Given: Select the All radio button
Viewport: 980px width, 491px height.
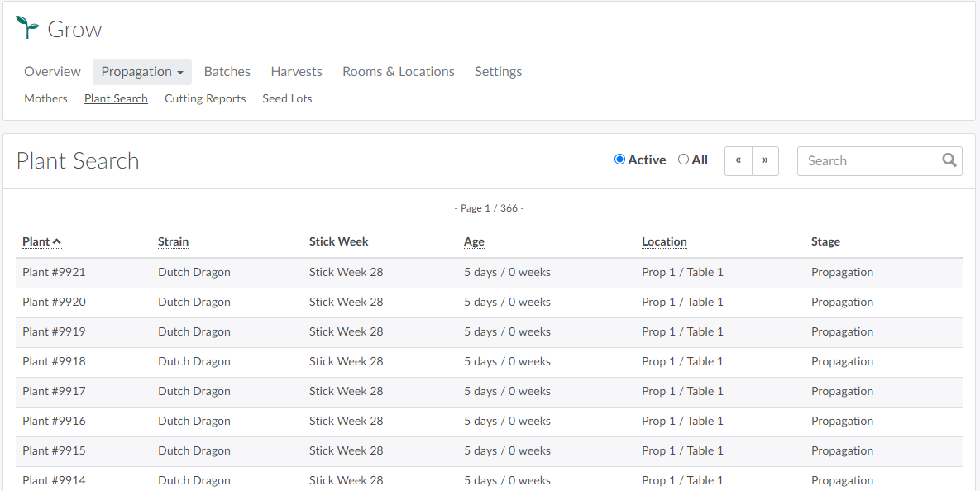Looking at the screenshot, I should point(683,160).
